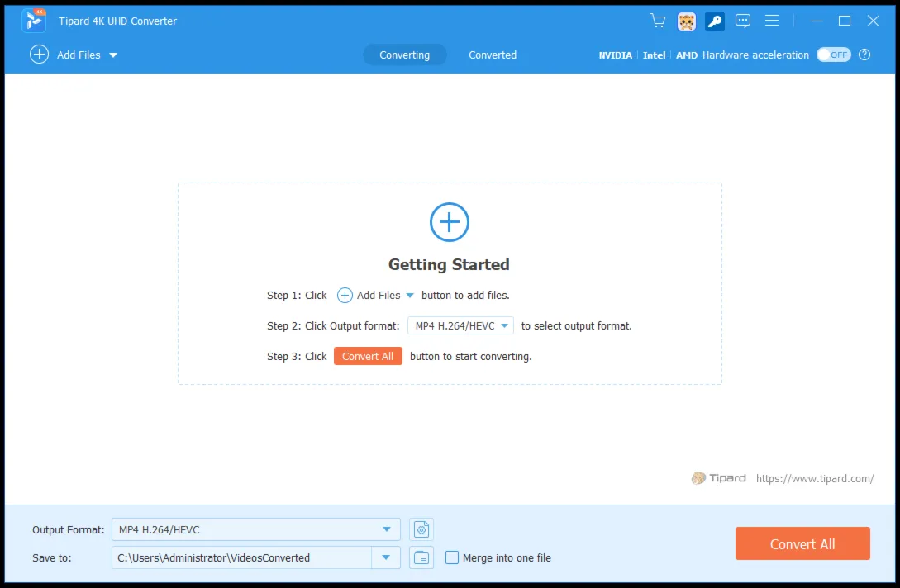
Task: Switch to the Converting tab
Action: tap(405, 55)
